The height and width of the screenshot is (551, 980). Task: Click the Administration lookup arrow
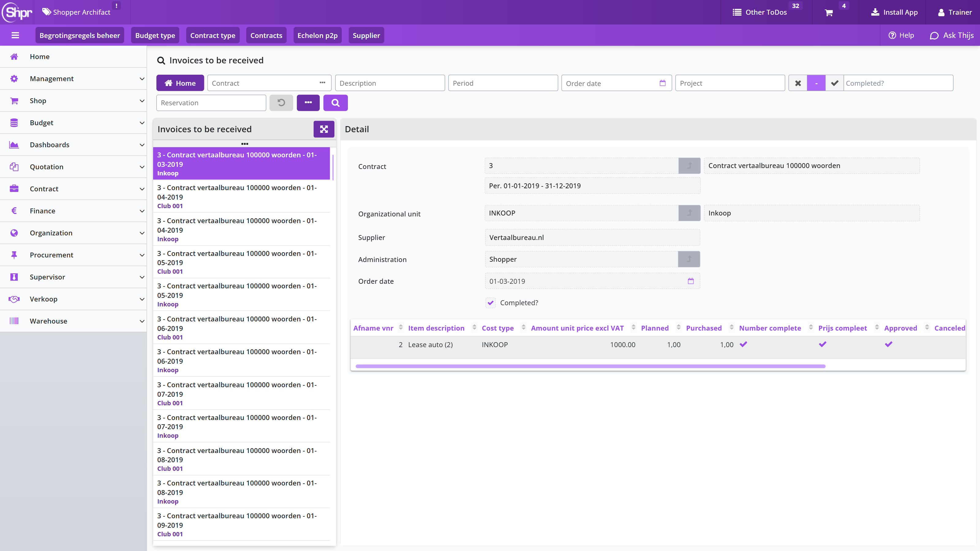pos(689,259)
